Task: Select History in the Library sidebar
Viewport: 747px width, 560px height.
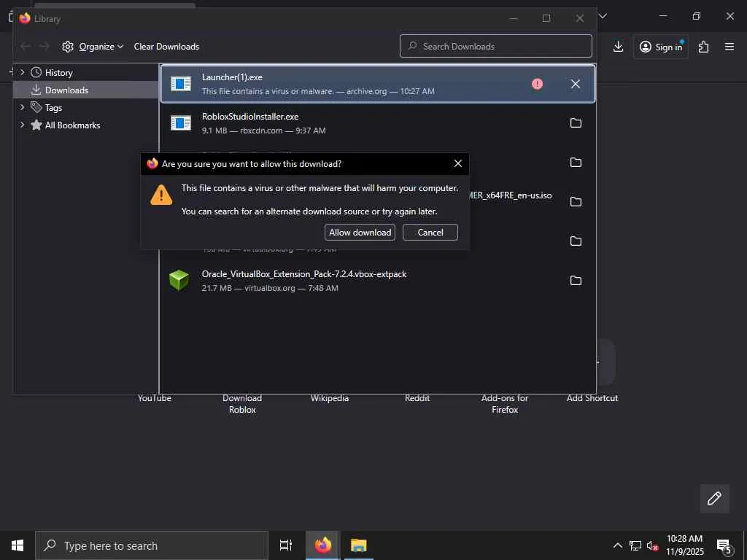Action: coord(58,72)
